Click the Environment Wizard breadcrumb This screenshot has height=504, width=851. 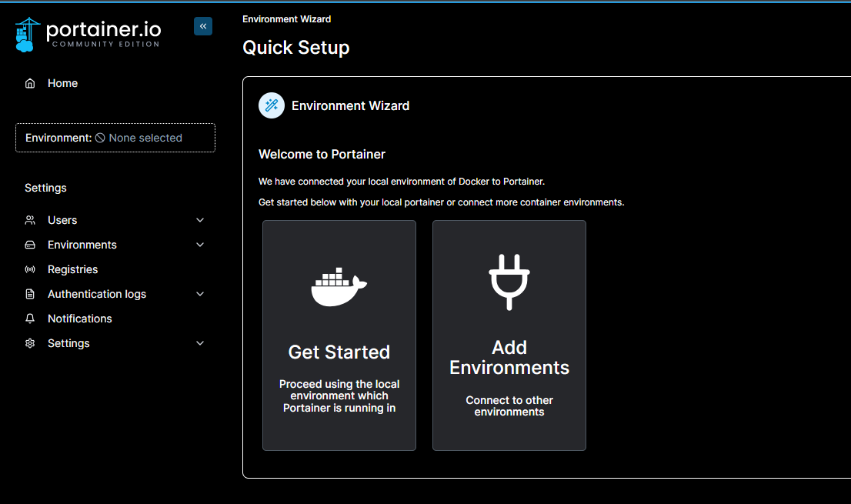coord(286,19)
